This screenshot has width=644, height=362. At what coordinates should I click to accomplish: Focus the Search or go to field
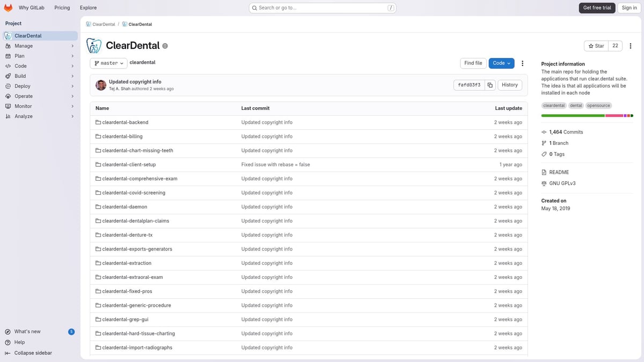pyautogui.click(x=322, y=8)
